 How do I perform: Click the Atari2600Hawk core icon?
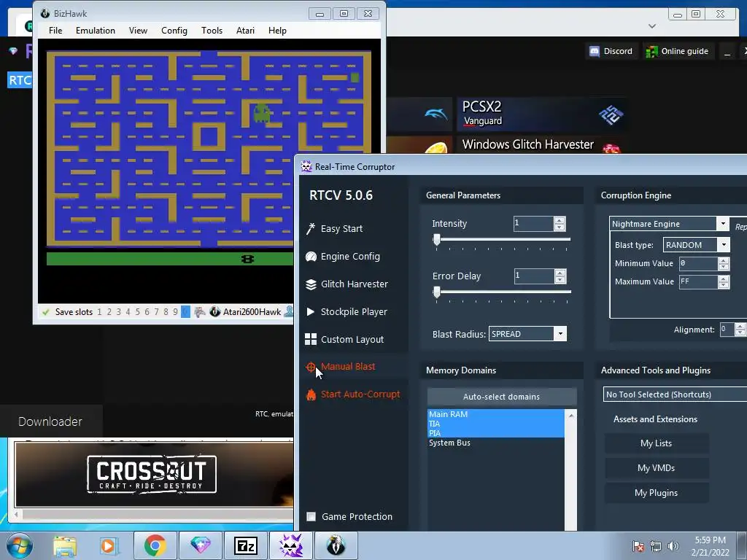pos(215,312)
